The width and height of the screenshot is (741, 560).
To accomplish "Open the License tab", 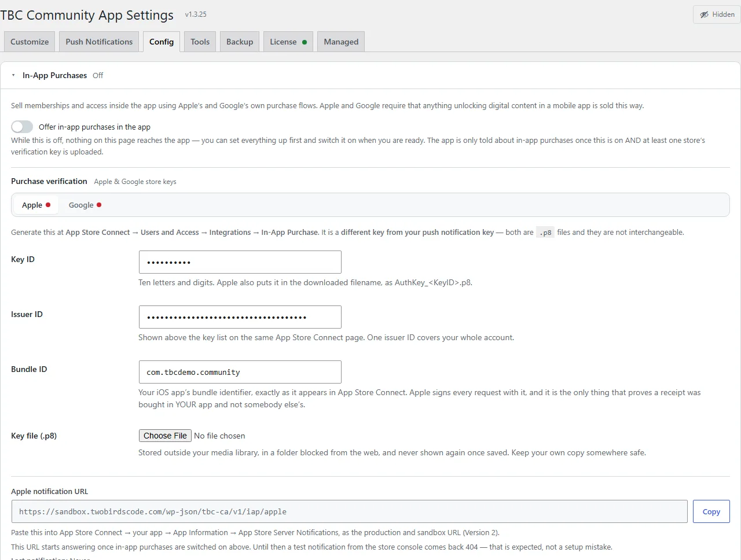I will (x=288, y=42).
